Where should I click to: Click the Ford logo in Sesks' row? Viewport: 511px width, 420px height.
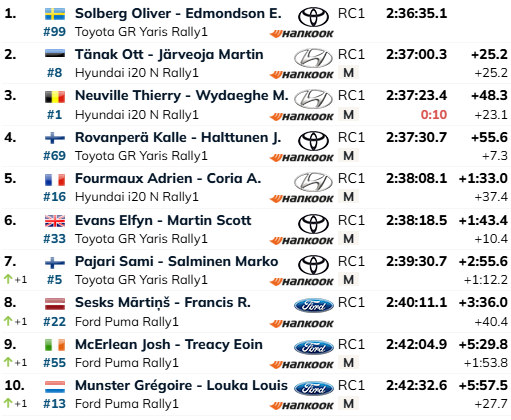(x=314, y=305)
